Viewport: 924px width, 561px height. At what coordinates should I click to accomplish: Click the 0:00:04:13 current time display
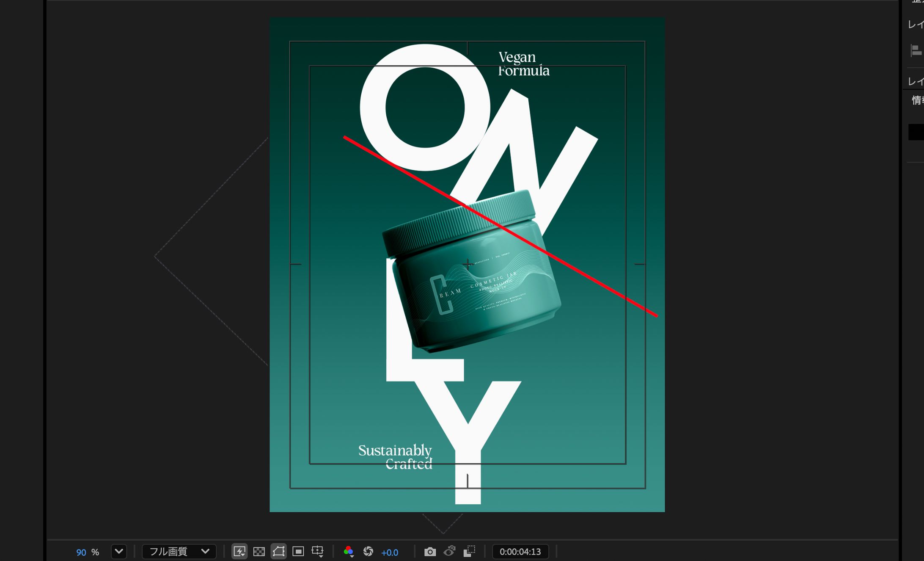520,552
